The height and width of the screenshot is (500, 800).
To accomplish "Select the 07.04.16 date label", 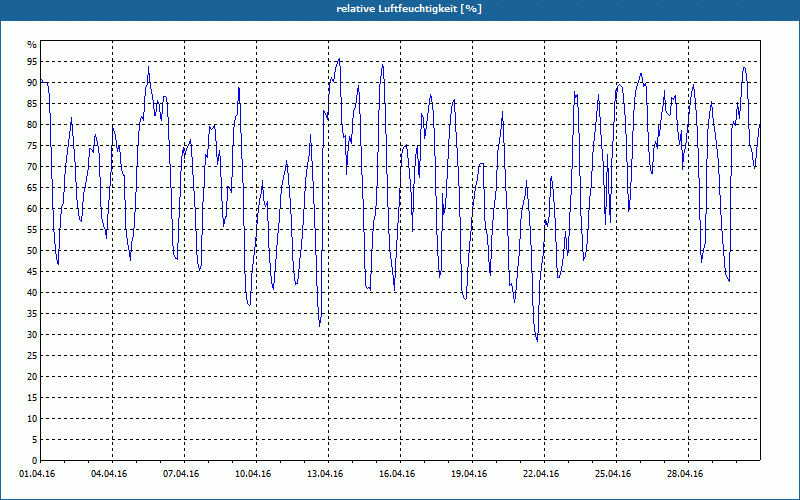I will [181, 474].
